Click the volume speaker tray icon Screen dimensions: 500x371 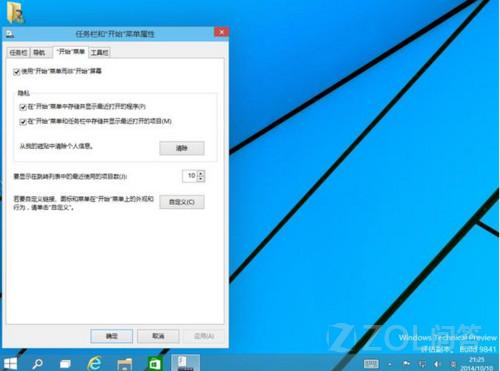(438, 364)
